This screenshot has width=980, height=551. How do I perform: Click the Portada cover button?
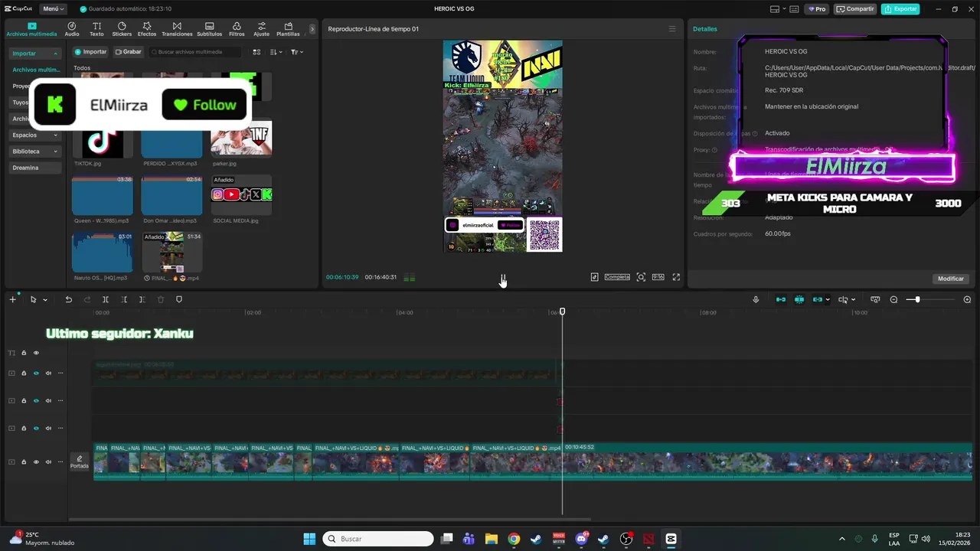click(x=80, y=461)
